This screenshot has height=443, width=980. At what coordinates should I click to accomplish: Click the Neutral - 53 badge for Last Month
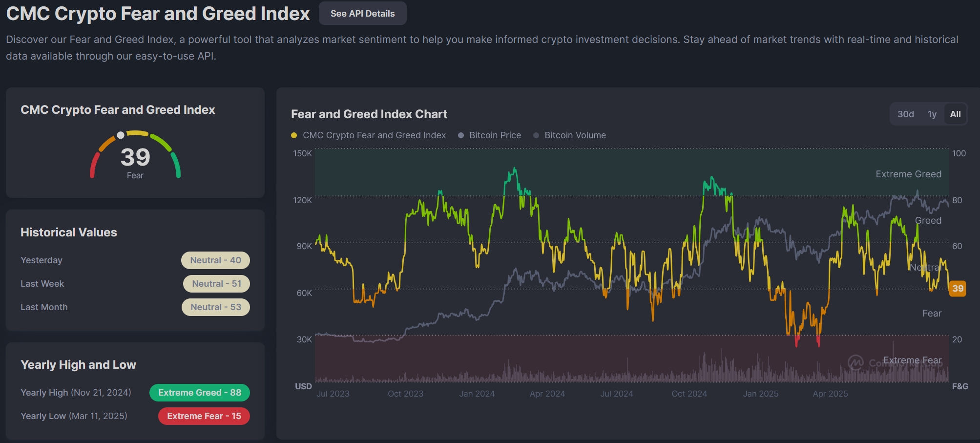(x=216, y=307)
